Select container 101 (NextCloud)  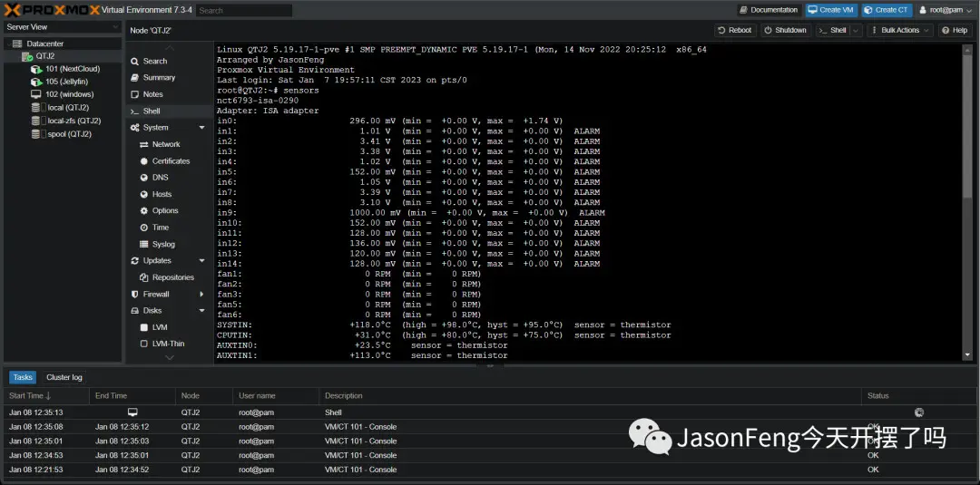(x=73, y=69)
